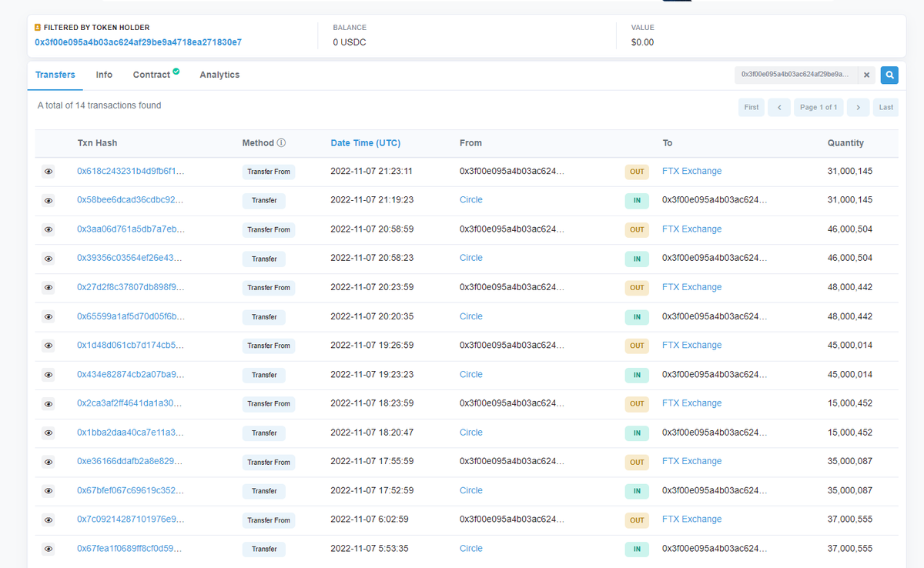
Task: Select the '0 USDC' balance value
Action: point(350,42)
